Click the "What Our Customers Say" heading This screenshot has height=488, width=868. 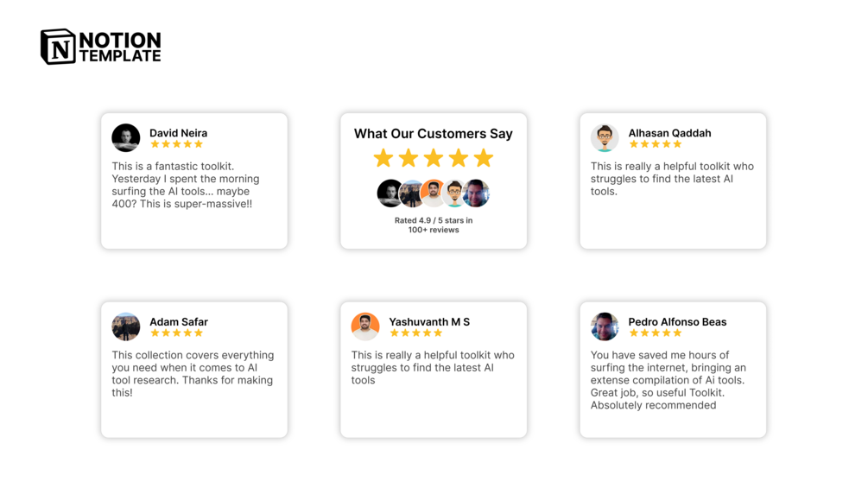[434, 134]
